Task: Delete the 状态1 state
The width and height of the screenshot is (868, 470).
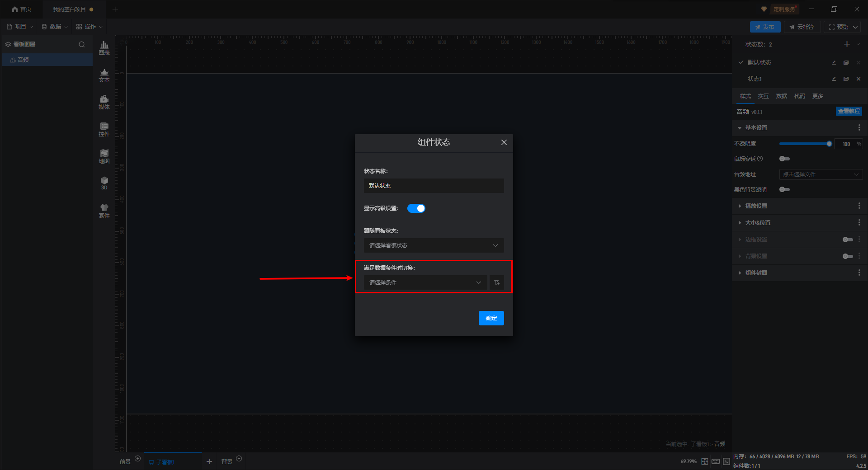Action: [859, 79]
